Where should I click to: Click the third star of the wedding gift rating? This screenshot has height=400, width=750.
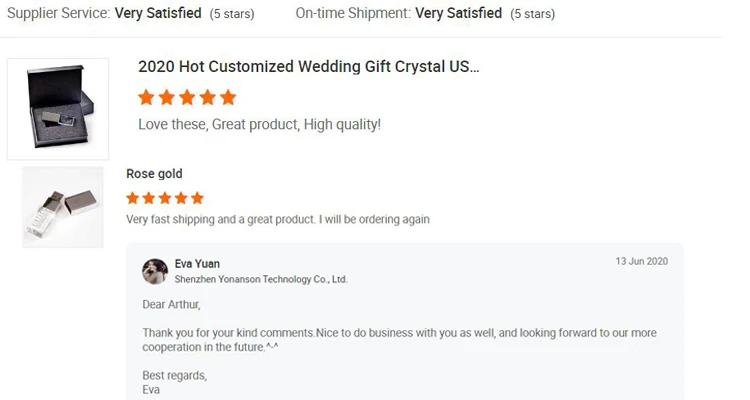click(x=187, y=97)
